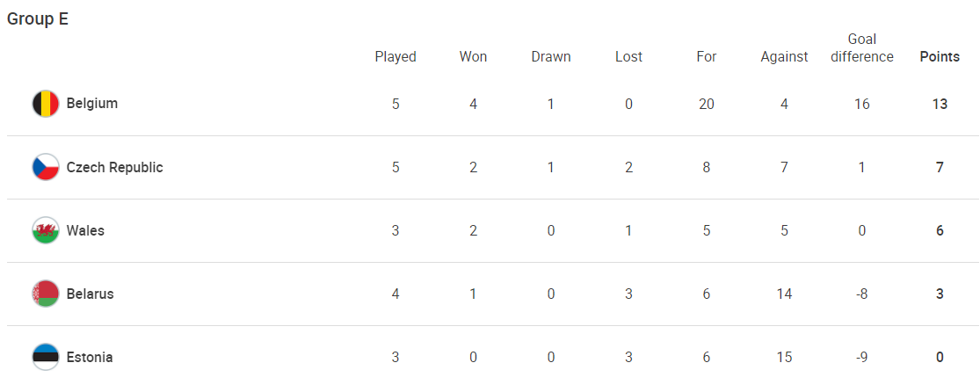Click the Played column header
The height and width of the screenshot is (392, 980).
click(x=396, y=56)
